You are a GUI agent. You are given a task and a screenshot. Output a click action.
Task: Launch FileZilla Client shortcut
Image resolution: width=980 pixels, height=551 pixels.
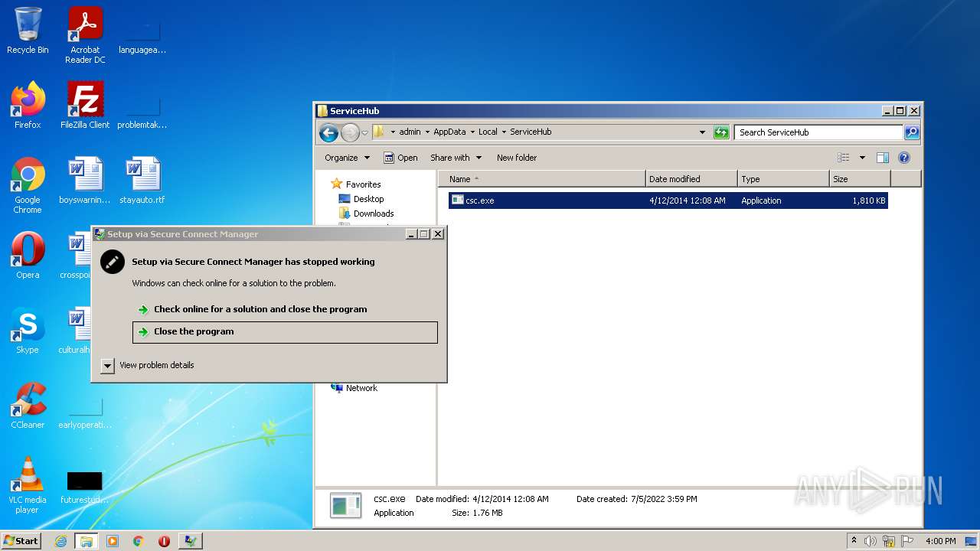pos(85,106)
